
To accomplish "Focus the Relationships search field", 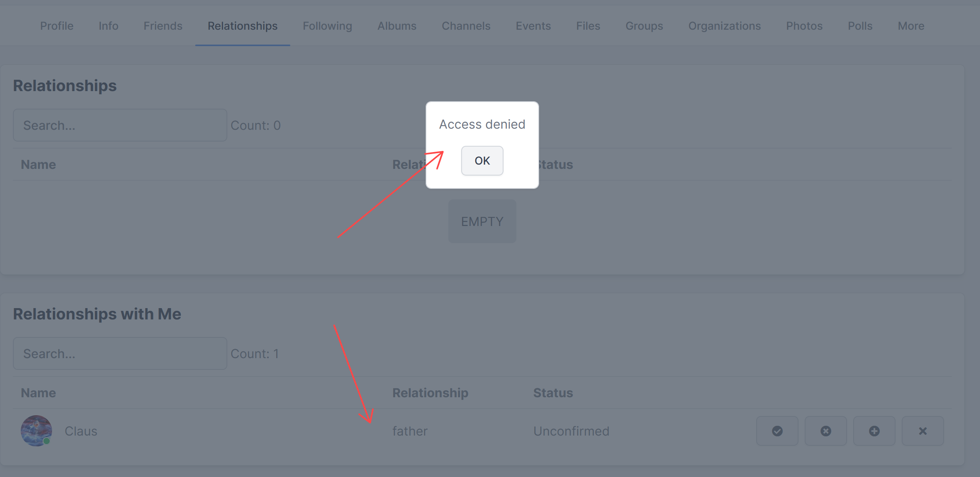I will point(120,125).
